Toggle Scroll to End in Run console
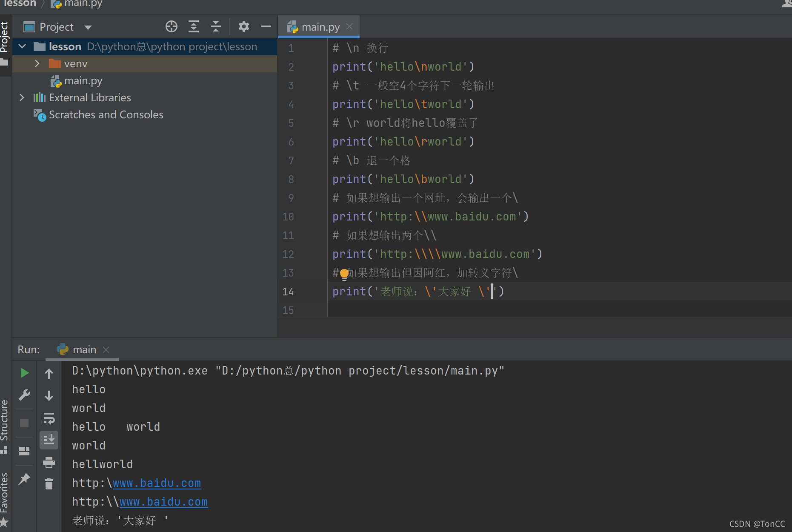 (49, 440)
